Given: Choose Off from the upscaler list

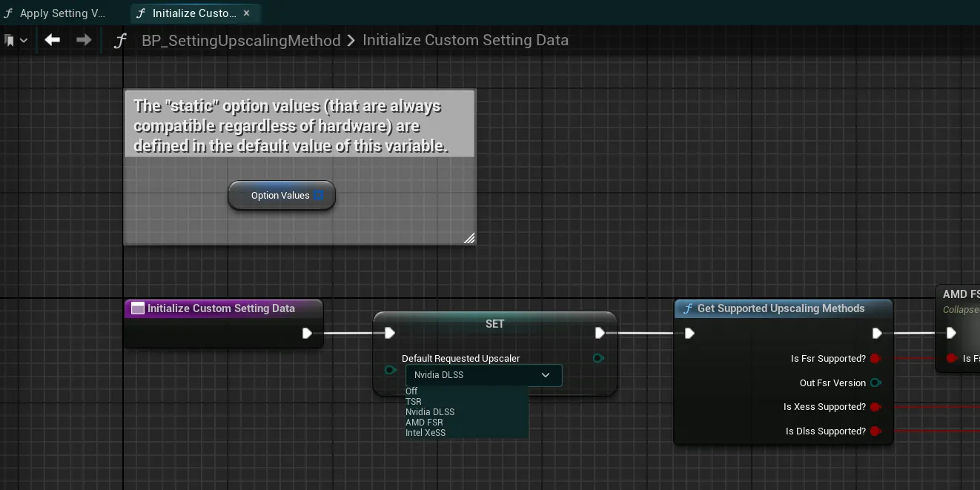Looking at the screenshot, I should coord(411,391).
